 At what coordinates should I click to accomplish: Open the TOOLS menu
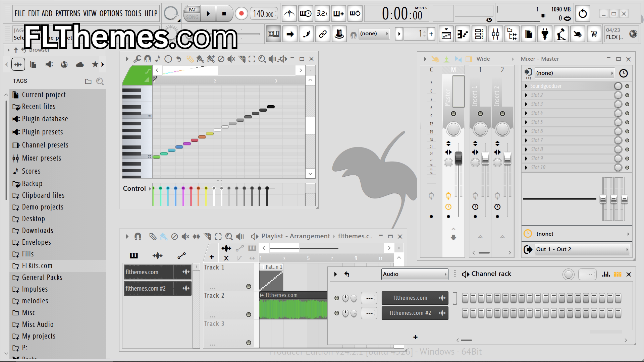pos(133,13)
